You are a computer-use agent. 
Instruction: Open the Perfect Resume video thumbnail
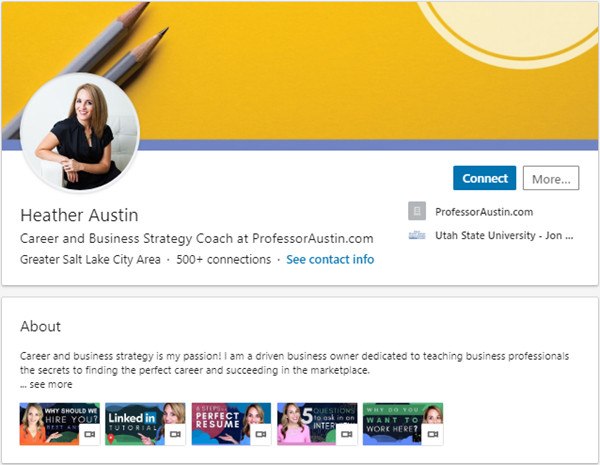231,424
